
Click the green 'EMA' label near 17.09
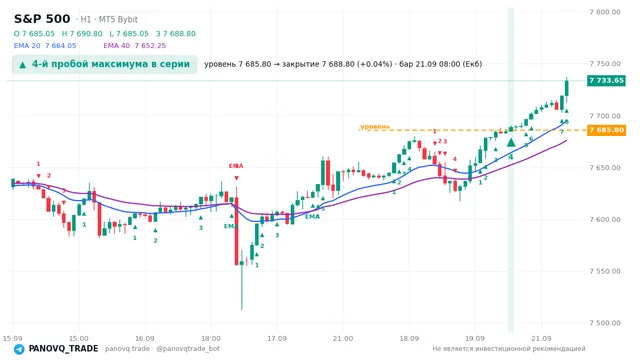(312, 217)
